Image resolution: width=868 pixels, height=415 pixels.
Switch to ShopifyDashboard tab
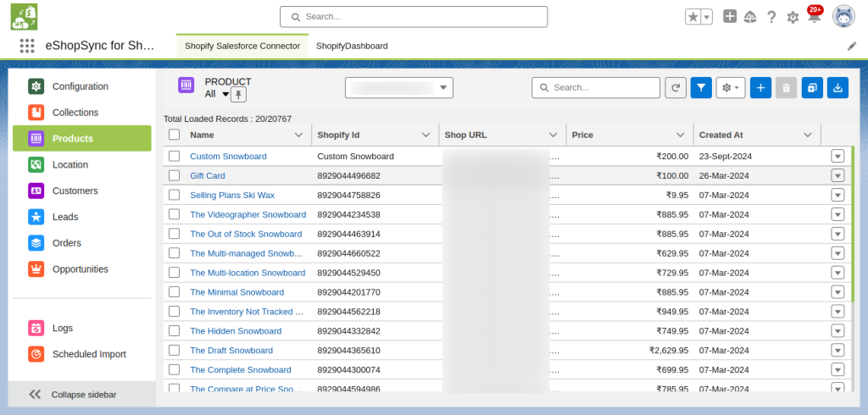click(x=352, y=46)
